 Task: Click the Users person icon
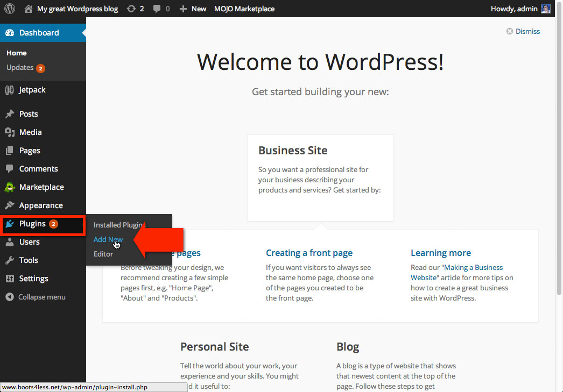[10, 242]
